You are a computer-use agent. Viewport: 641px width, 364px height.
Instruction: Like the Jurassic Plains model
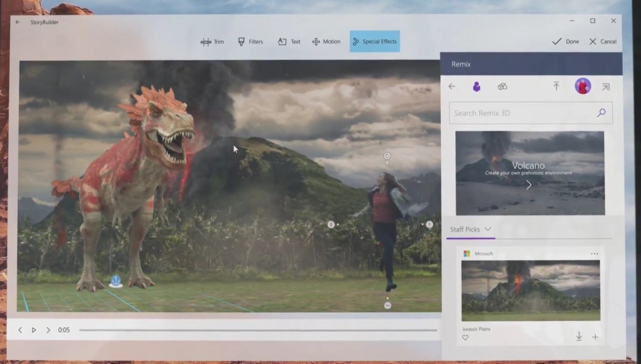[465, 338]
